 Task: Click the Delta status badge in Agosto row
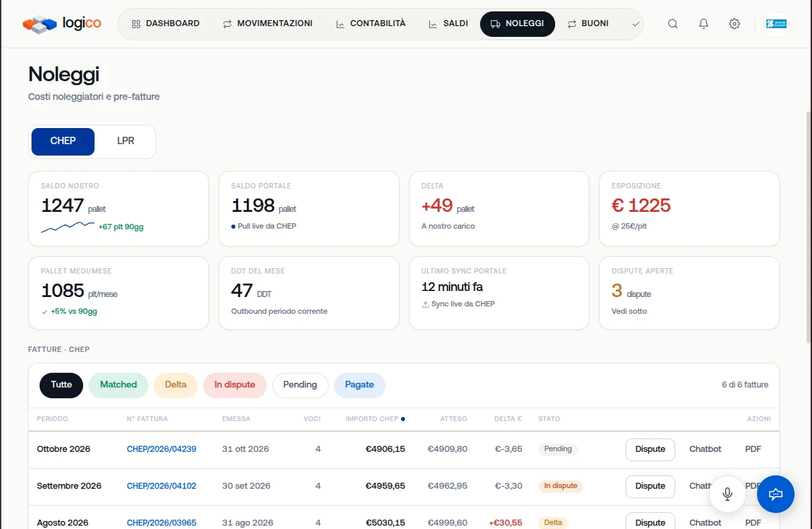[x=553, y=523]
